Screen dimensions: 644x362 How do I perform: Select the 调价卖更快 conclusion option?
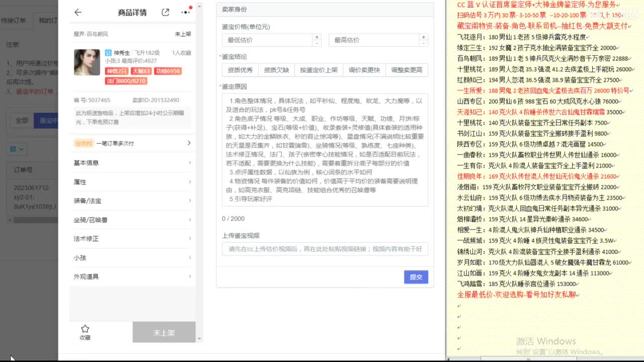pyautogui.click(x=363, y=70)
